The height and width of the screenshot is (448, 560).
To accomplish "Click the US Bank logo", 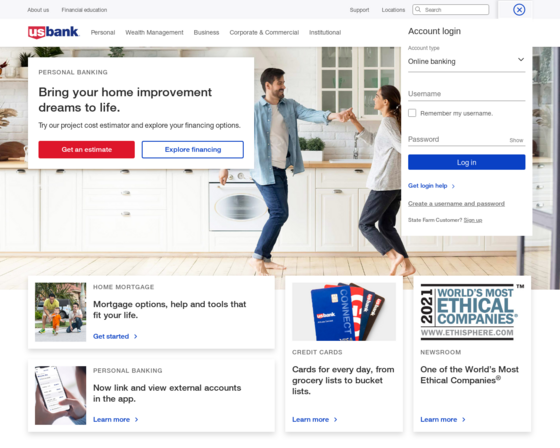I will (x=54, y=32).
